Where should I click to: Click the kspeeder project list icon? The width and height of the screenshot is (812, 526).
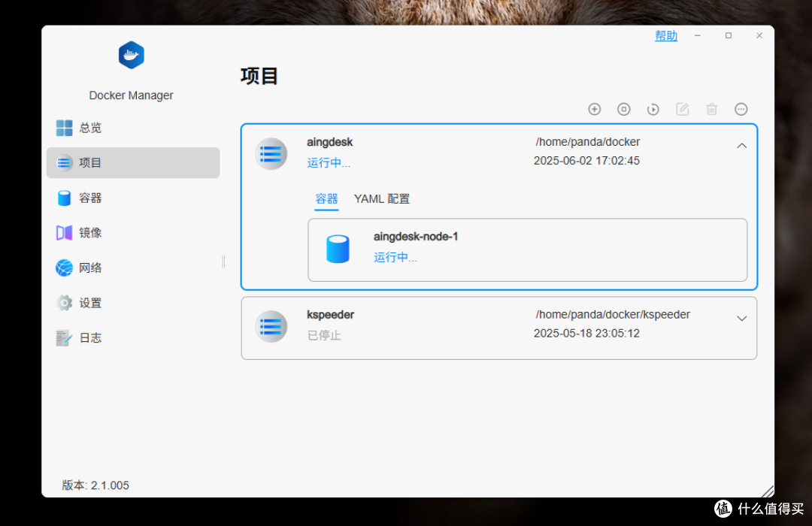click(x=271, y=326)
